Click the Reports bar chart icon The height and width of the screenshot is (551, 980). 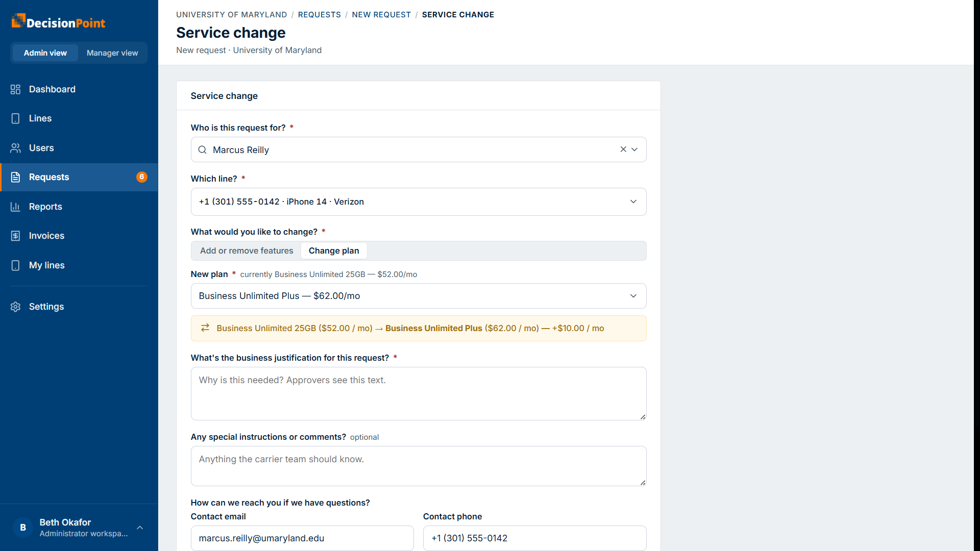pos(15,207)
